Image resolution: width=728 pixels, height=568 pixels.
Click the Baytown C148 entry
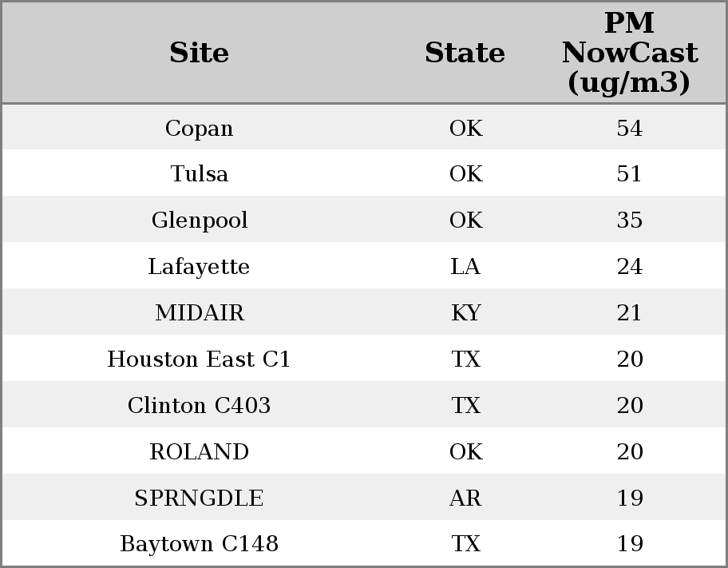click(199, 544)
